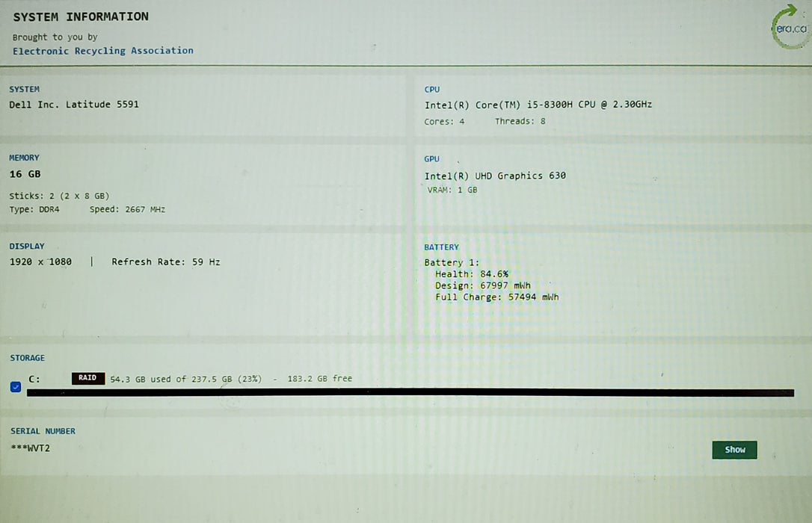Click the Battery 1: label
The width and height of the screenshot is (812, 523).
tap(452, 263)
